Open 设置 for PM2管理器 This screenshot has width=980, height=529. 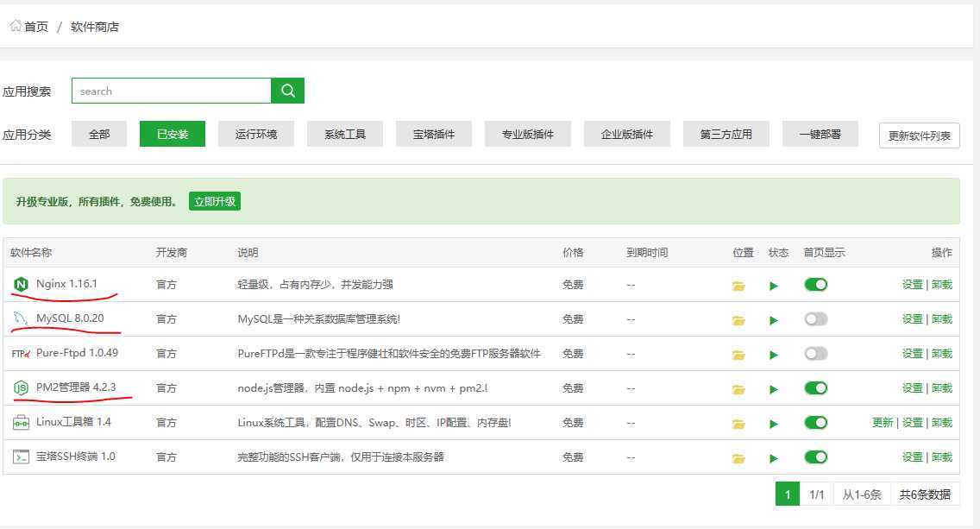tap(912, 387)
